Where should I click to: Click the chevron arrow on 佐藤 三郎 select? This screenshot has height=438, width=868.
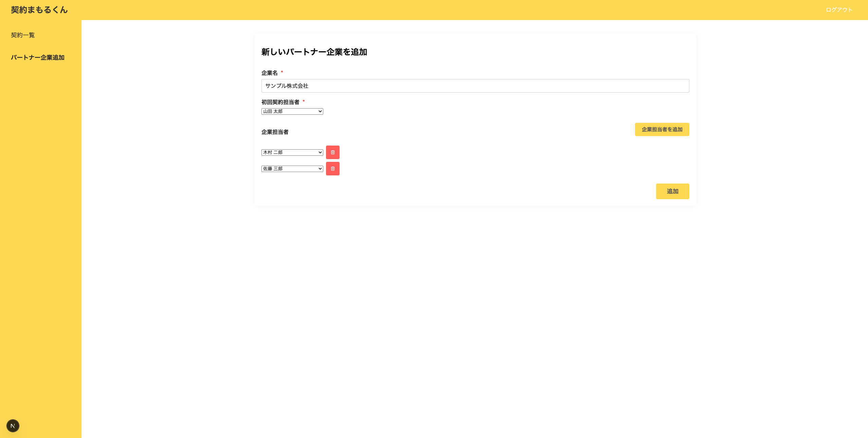tap(320, 169)
